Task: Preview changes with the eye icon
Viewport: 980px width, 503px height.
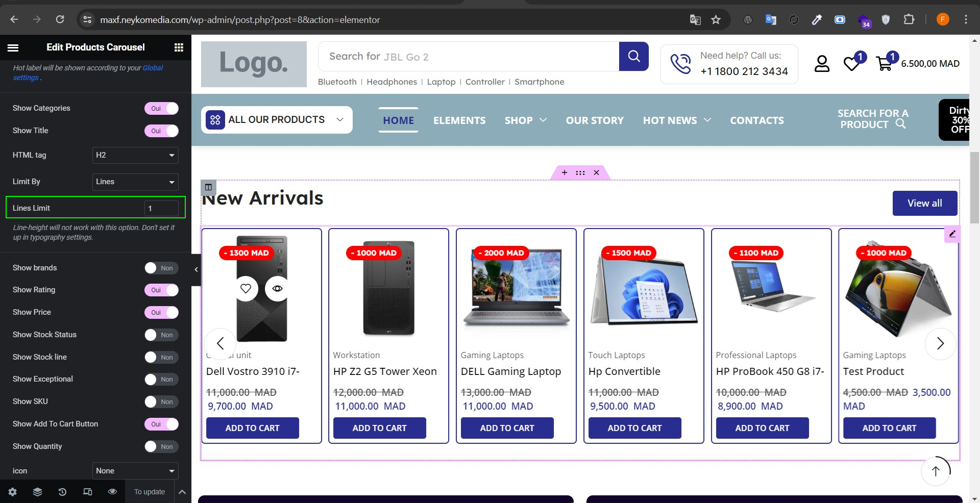Action: pos(112,492)
